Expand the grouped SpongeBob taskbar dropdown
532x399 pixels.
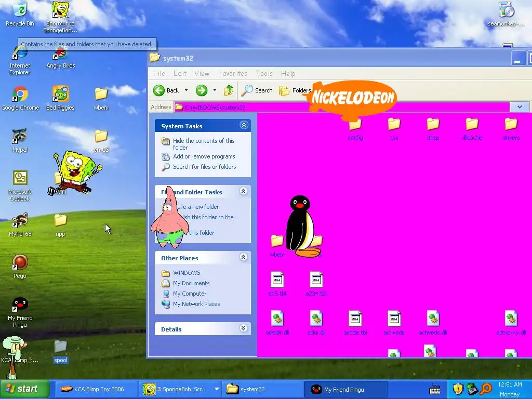tap(217, 389)
